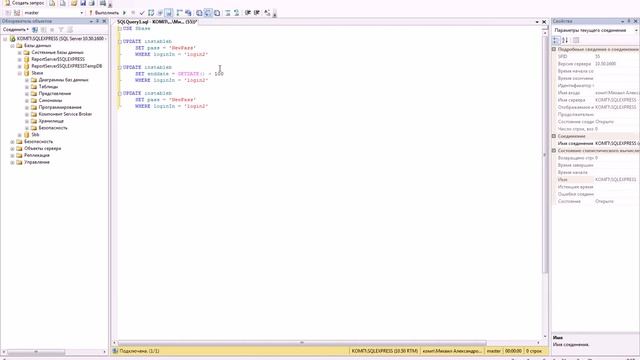Image resolution: width=640 pixels, height=360 pixels.
Task: Click the save file floppy disk icon
Action: 83,3
